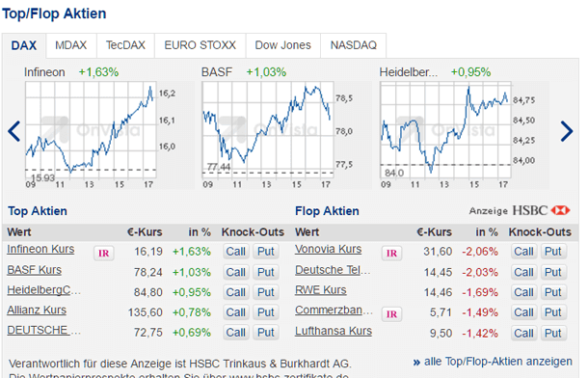Click Call button for RWE Kurs
The width and height of the screenshot is (588, 378).
pyautogui.click(x=523, y=292)
